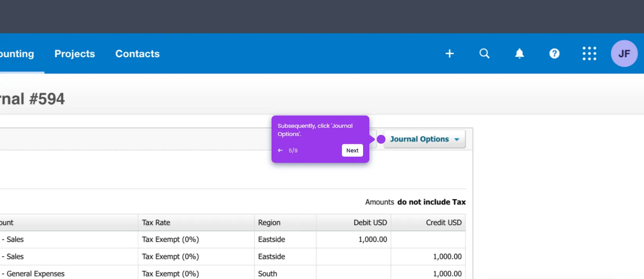The width and height of the screenshot is (644, 279).
Task: Click the 'do not include Tax' text
Action: [431, 202]
